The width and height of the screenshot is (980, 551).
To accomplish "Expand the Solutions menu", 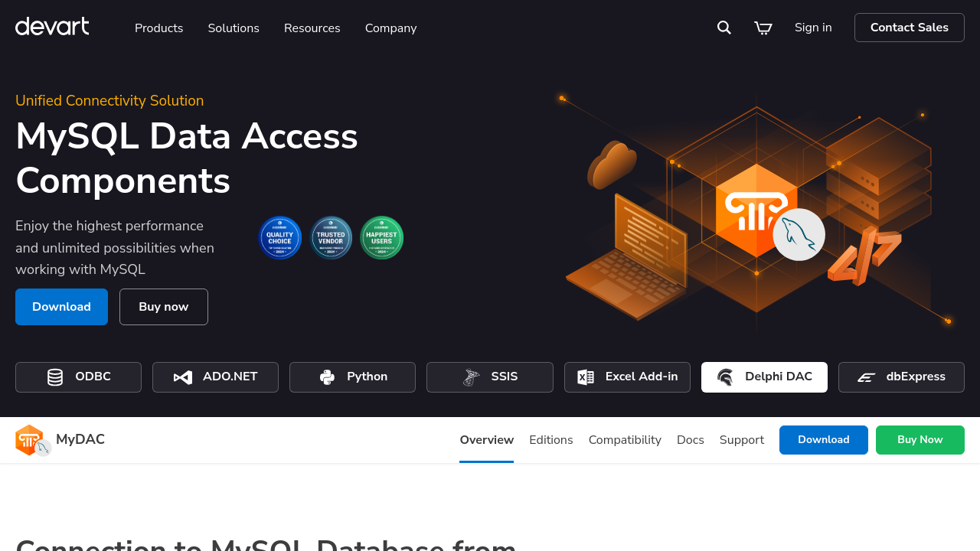I will pos(234,28).
